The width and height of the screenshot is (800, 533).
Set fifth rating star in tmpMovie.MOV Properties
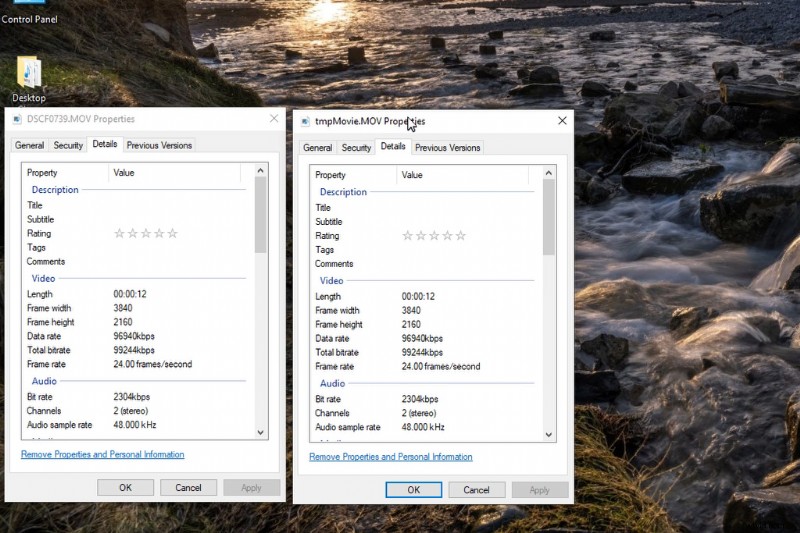460,236
